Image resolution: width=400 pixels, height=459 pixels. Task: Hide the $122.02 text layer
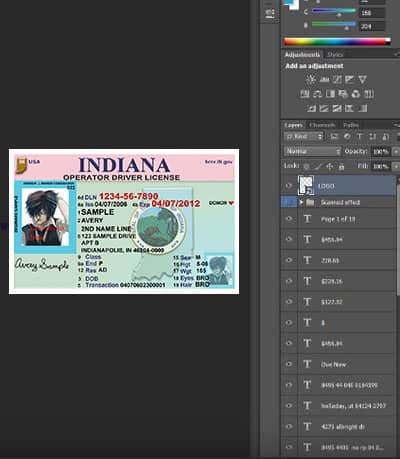point(289,302)
